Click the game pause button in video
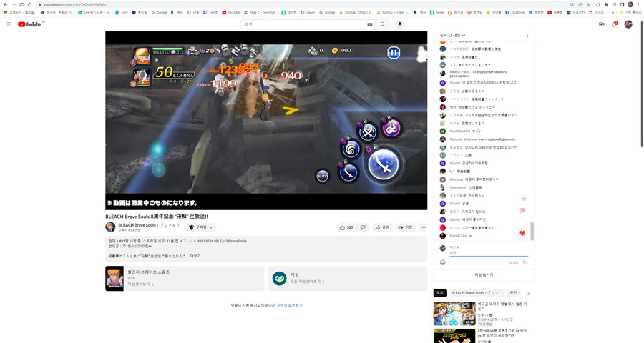Image resolution: width=644 pixels, height=343 pixels. 394,52
